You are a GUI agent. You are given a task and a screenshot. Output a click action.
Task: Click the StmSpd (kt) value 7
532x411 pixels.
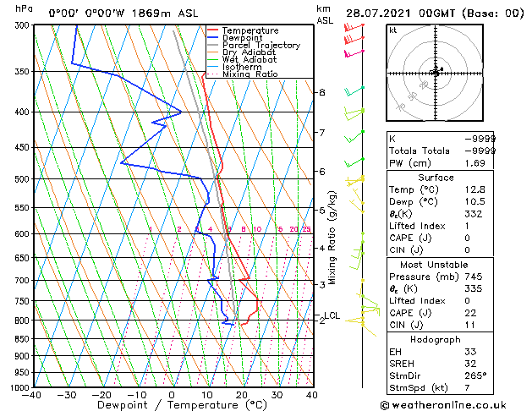[x=468, y=387]
